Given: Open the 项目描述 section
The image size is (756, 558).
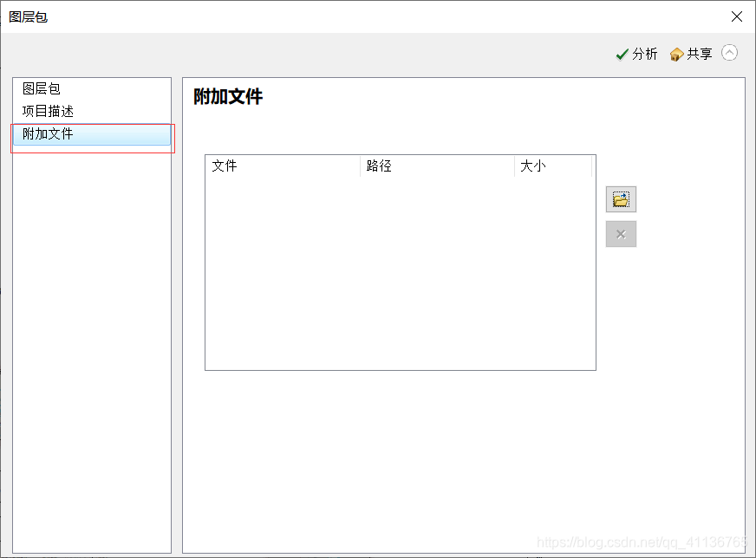Looking at the screenshot, I should [x=49, y=111].
